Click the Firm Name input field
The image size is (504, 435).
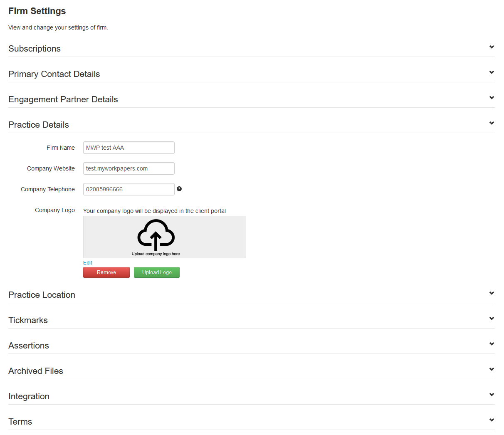pos(128,148)
